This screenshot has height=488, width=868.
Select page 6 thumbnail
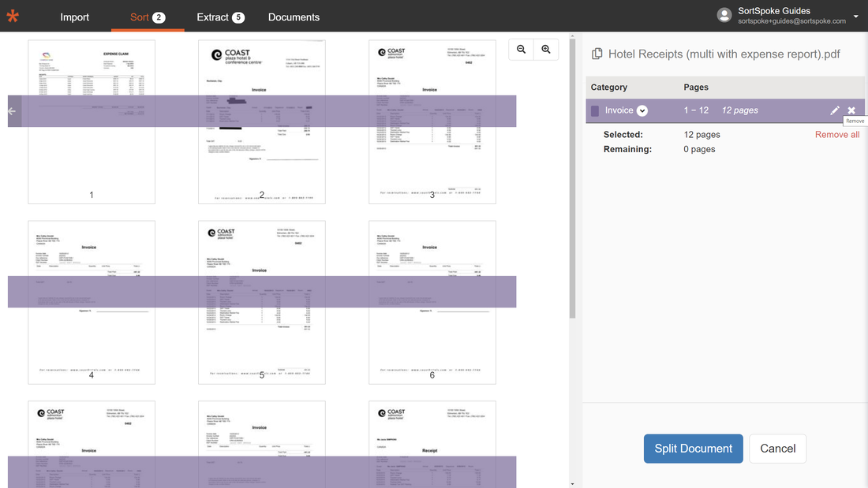click(432, 302)
